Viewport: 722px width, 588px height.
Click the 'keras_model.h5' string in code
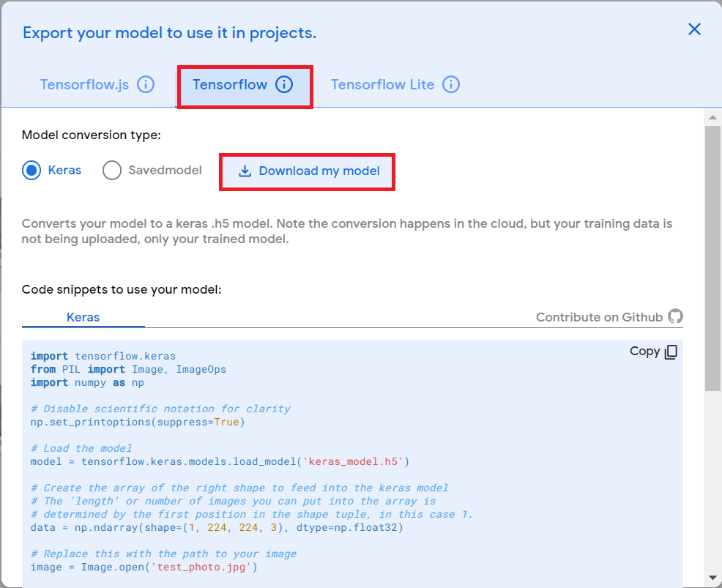click(353, 461)
